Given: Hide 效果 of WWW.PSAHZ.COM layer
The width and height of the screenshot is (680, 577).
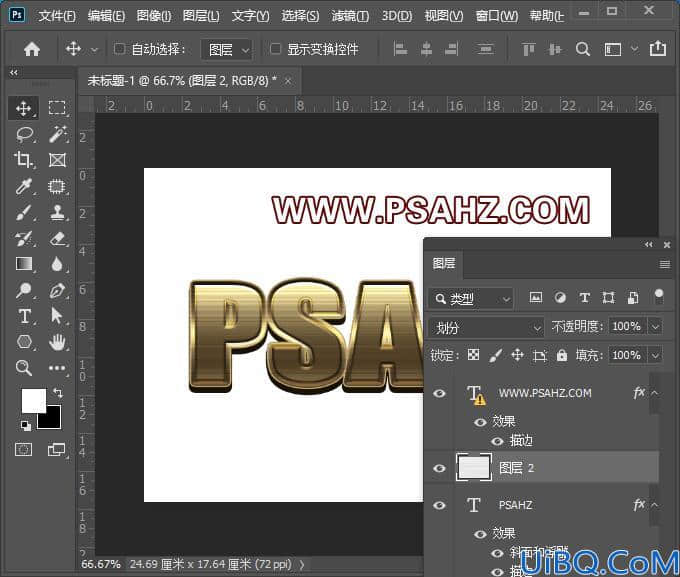Looking at the screenshot, I should (x=480, y=422).
